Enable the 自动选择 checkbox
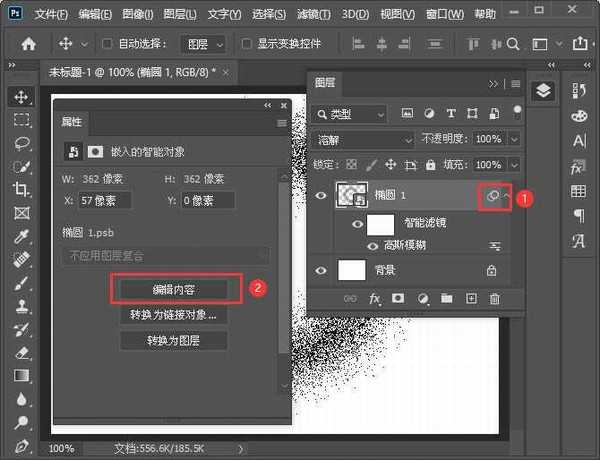Image resolution: width=600 pixels, height=460 pixels. [x=107, y=44]
